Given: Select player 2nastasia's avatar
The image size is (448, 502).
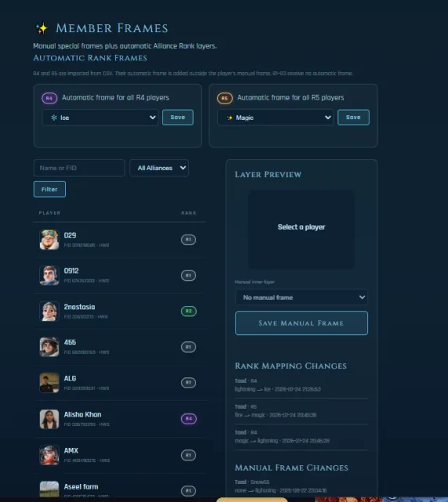Looking at the screenshot, I should click(49, 311).
